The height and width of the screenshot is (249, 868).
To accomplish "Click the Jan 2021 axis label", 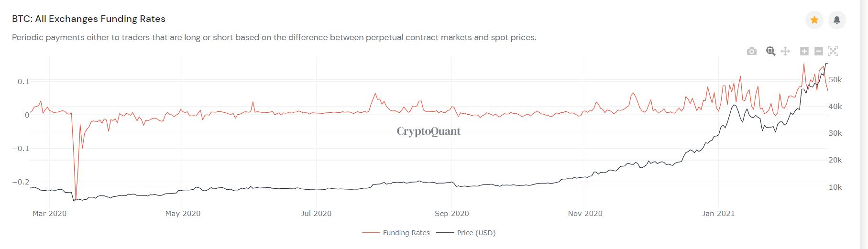I will click(718, 214).
